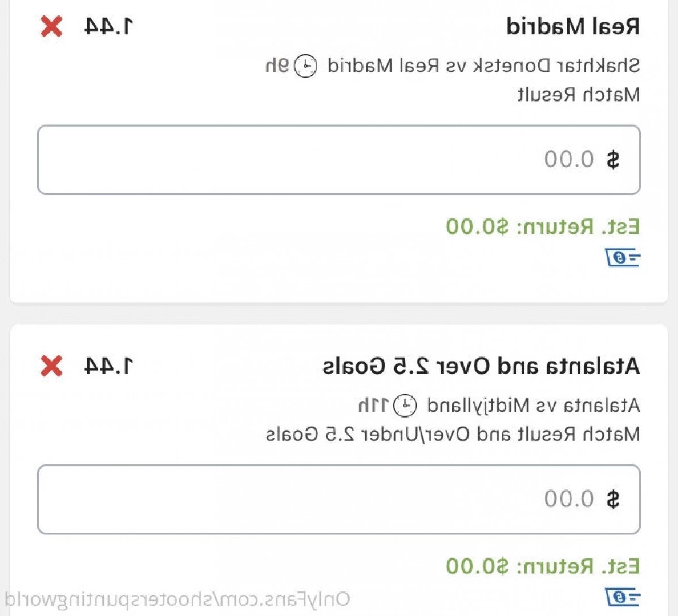Open the Shakhtar Donetsk vs Real Madrid match
678x616 pixels.
(484, 66)
